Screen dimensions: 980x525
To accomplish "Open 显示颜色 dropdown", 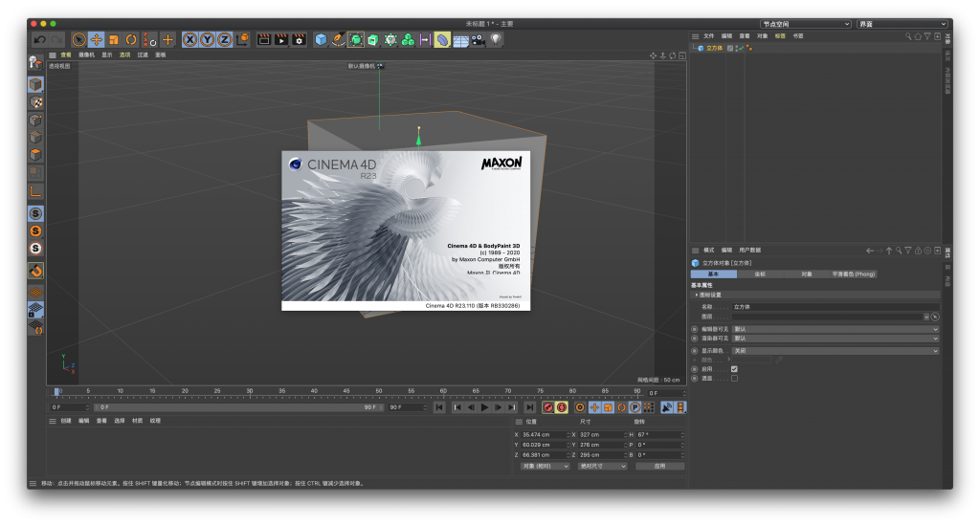I will [835, 351].
